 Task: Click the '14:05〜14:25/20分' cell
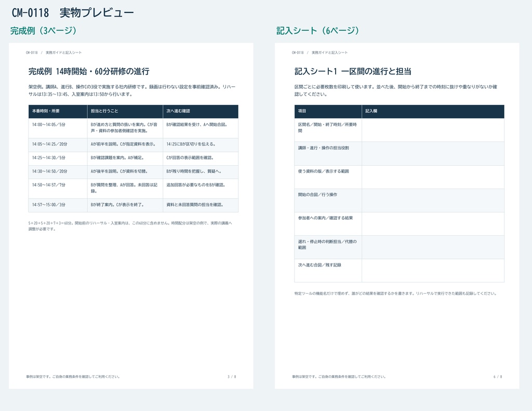coord(58,145)
